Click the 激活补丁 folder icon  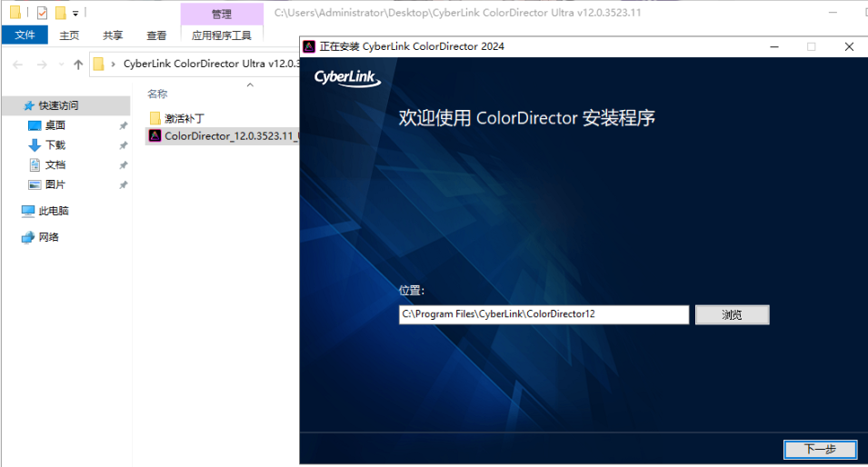pos(155,118)
